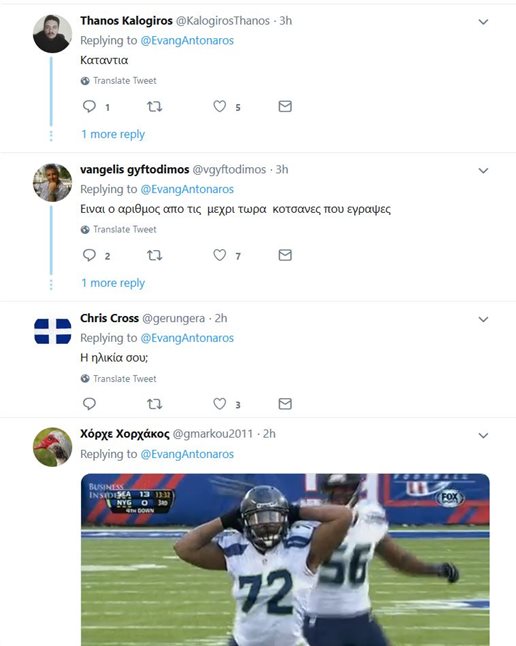The width and height of the screenshot is (516, 646).
Task: Share vangelis gyftodimos's tweet by message icon
Action: click(x=285, y=255)
